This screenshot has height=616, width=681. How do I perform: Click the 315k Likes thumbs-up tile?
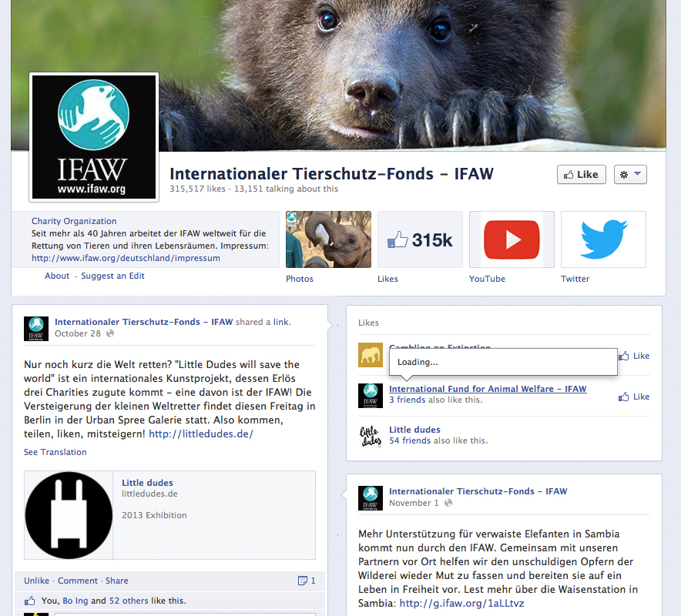(x=420, y=239)
